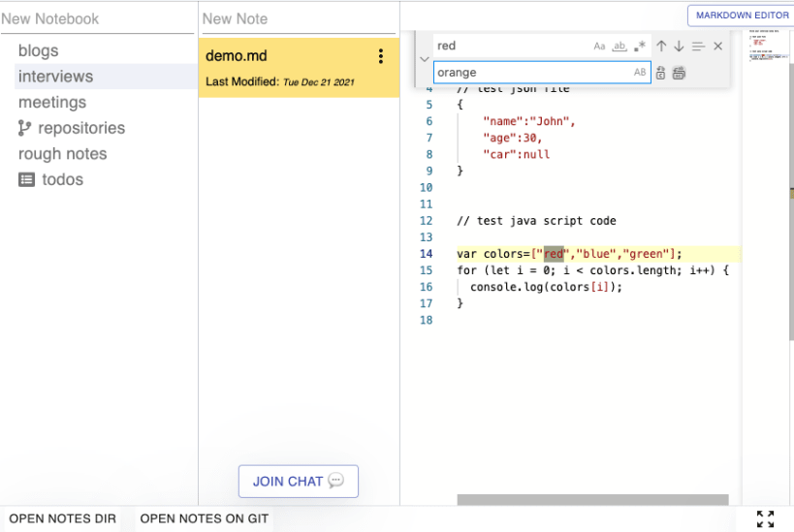Open the repositories notebook
The image size is (794, 532).
click(81, 128)
